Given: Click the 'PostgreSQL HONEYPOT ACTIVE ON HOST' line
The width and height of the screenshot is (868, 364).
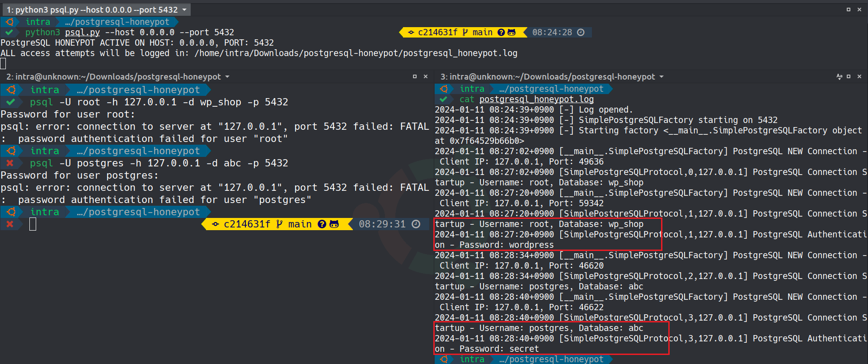Looking at the screenshot, I should click(137, 43).
